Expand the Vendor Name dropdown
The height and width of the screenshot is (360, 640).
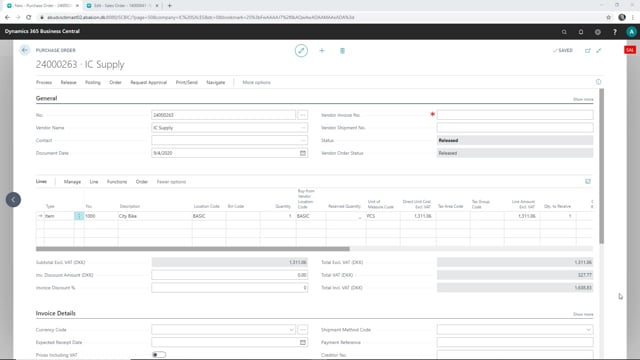[303, 128]
